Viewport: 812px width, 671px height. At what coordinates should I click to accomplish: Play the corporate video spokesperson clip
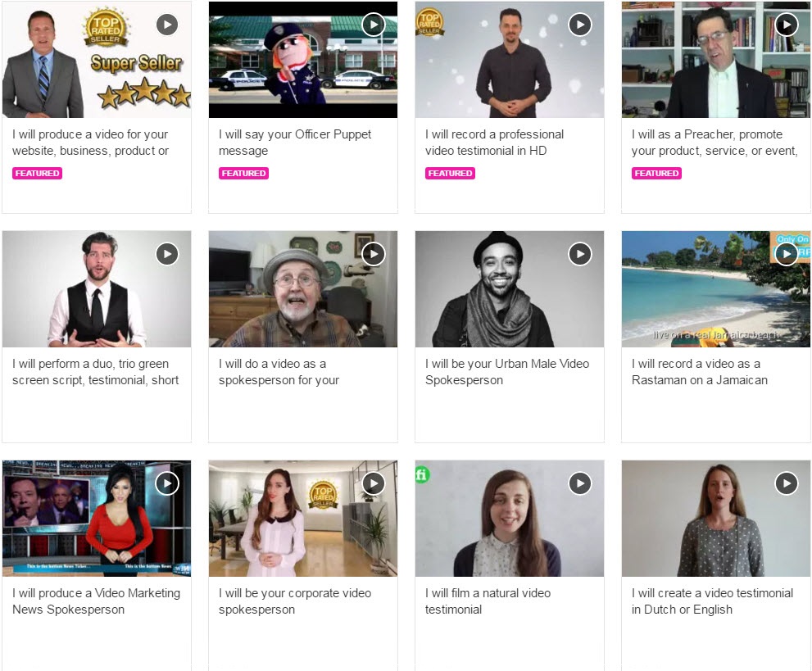click(374, 483)
